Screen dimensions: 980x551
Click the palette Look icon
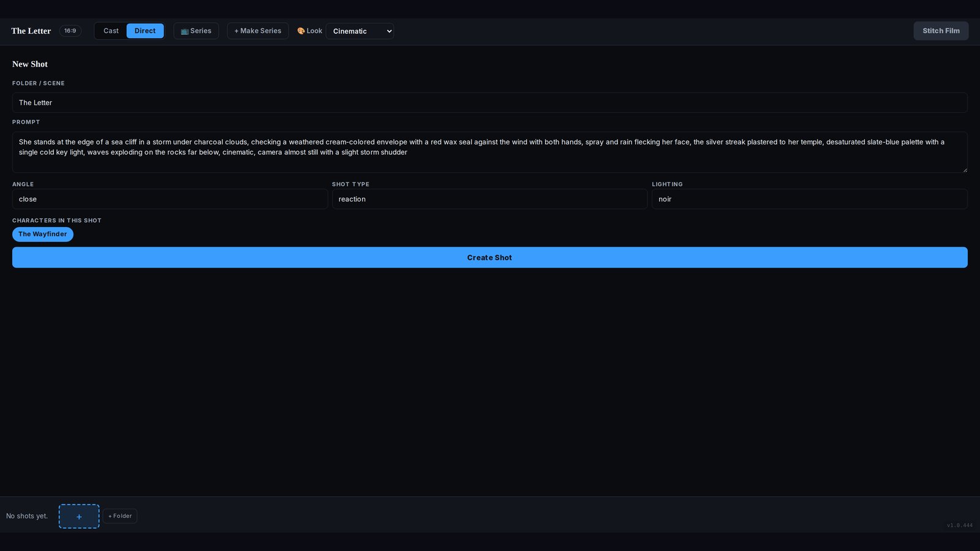[x=301, y=31]
